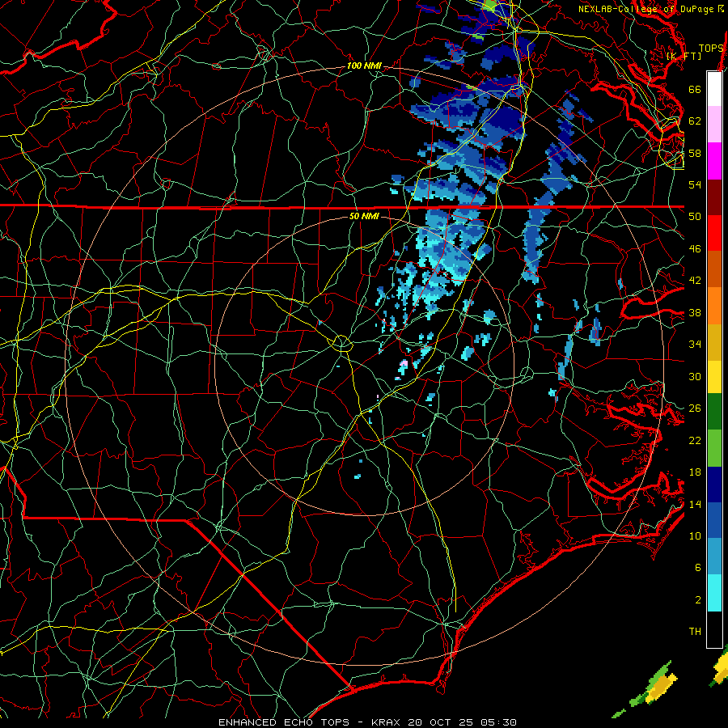Image resolution: width=728 pixels, height=728 pixels.
Task: Click the "2" legend value
Action: tap(697, 600)
